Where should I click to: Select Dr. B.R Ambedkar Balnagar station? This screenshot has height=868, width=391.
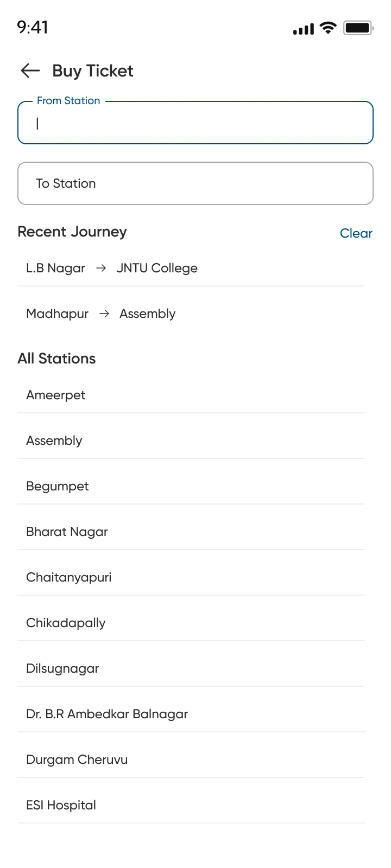[191, 714]
